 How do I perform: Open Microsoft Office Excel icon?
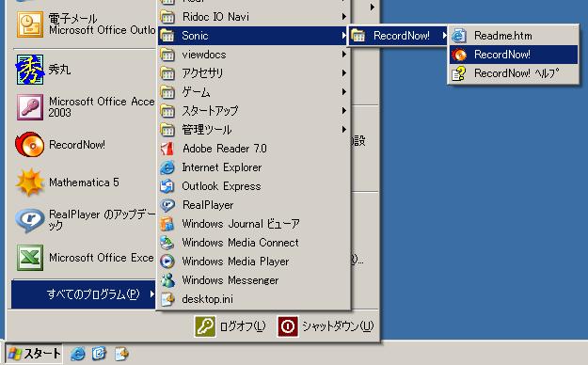click(30, 258)
